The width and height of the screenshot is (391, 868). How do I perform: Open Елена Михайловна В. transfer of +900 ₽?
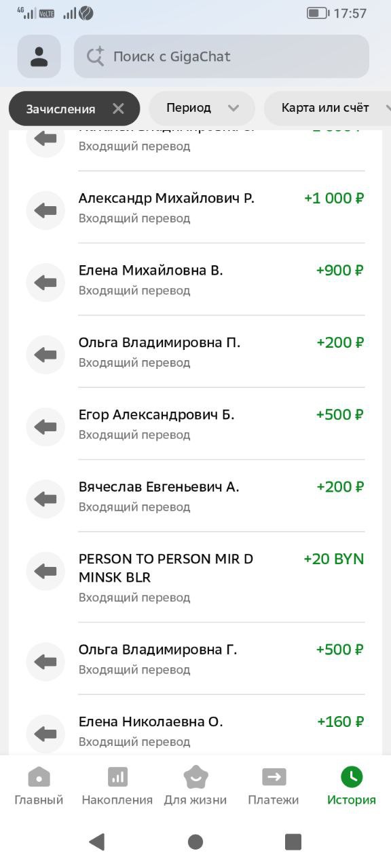[x=195, y=279]
